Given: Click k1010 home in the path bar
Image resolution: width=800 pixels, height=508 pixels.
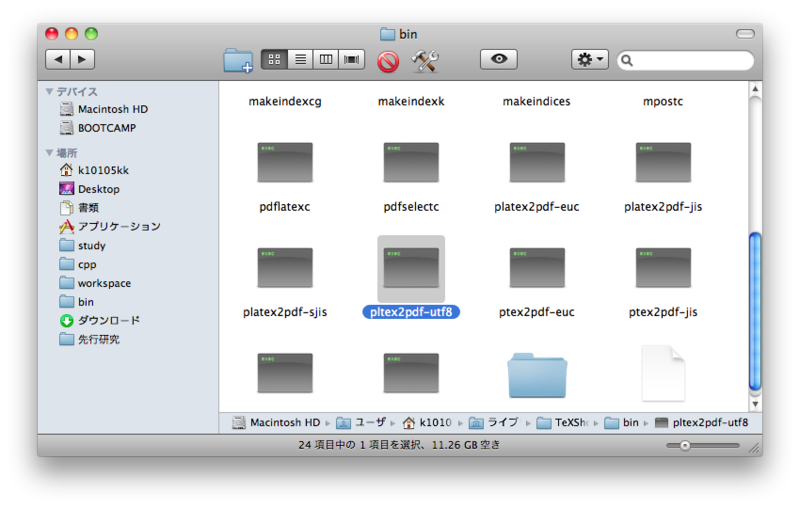Looking at the screenshot, I should [427, 422].
